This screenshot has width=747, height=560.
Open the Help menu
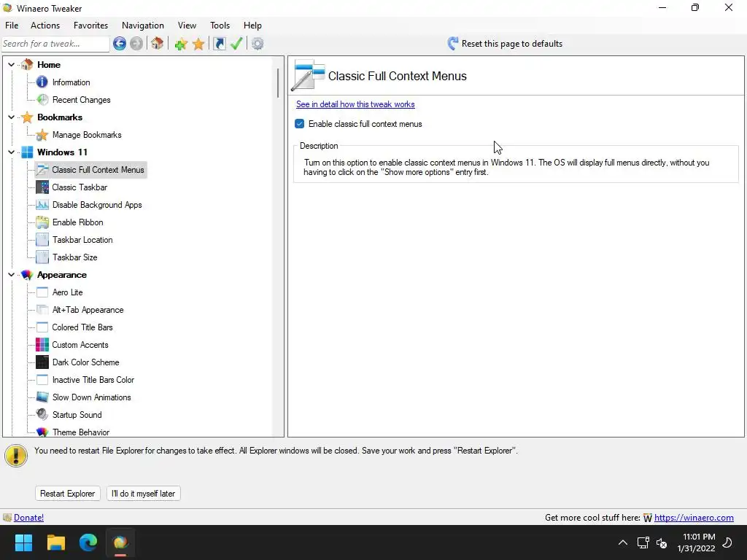point(252,26)
